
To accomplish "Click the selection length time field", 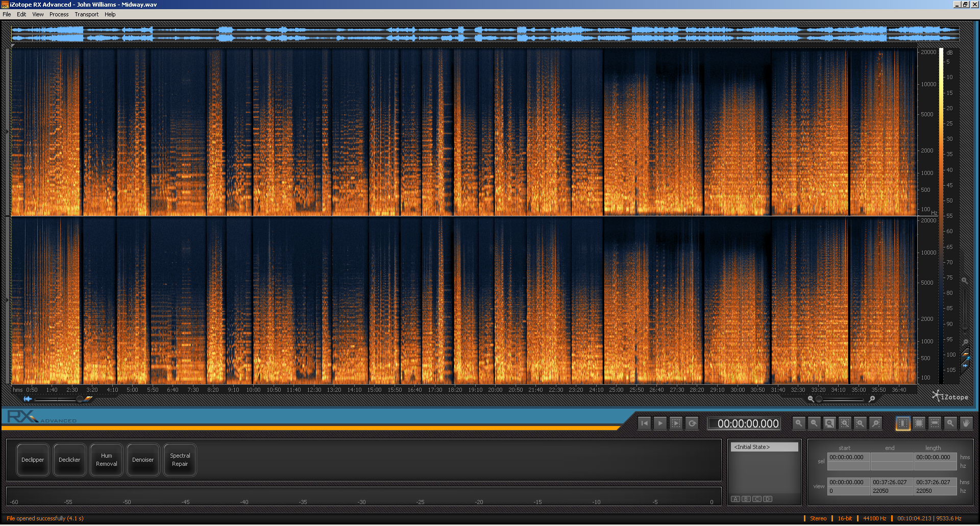I will [x=936, y=457].
